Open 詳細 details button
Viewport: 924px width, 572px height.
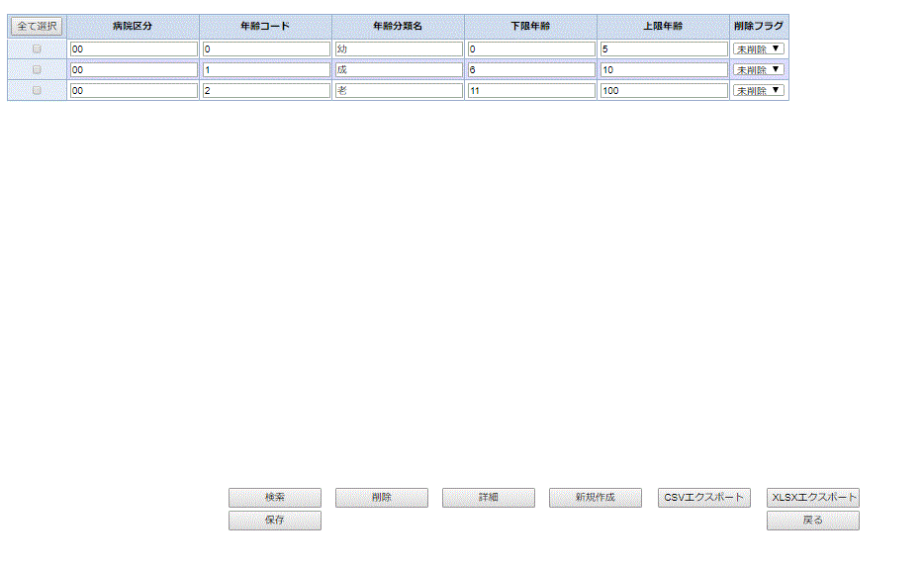tap(489, 497)
